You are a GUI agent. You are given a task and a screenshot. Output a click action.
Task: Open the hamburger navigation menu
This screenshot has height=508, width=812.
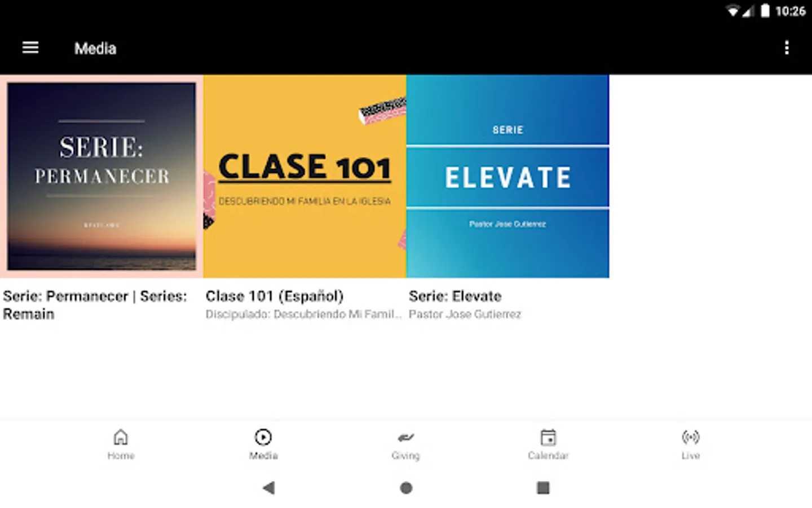coord(30,48)
